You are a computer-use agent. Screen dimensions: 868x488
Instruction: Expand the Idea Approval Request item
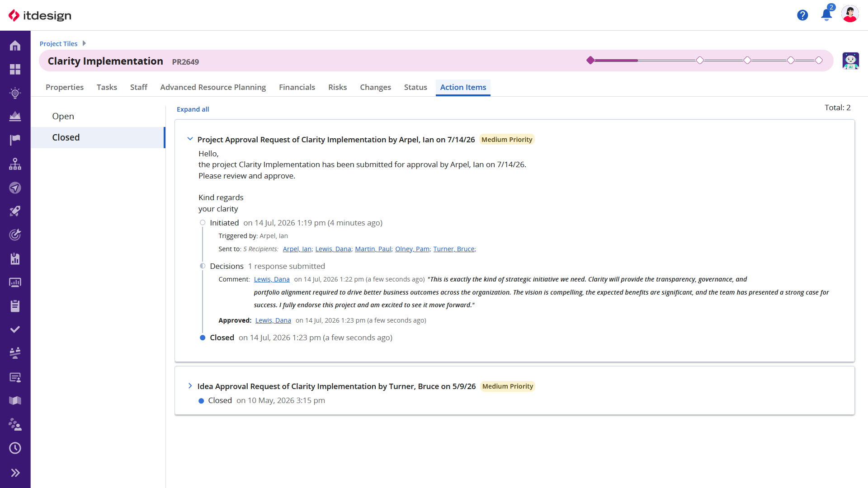[190, 386]
